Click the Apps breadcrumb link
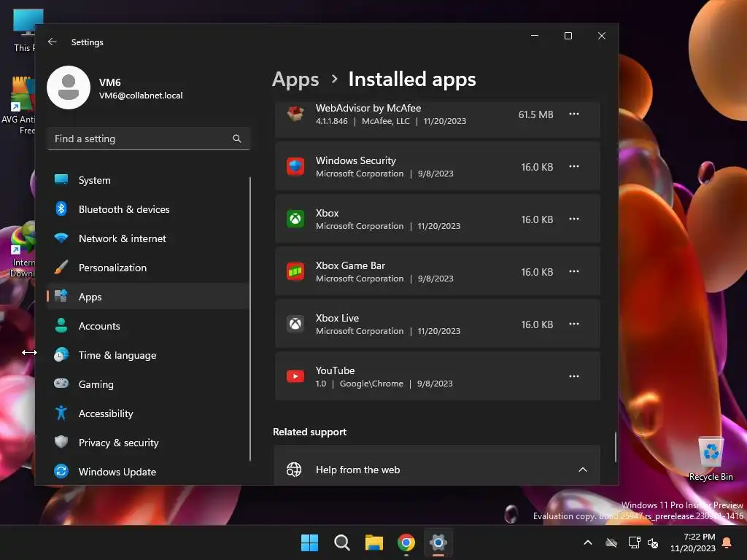The image size is (747, 560). point(295,79)
